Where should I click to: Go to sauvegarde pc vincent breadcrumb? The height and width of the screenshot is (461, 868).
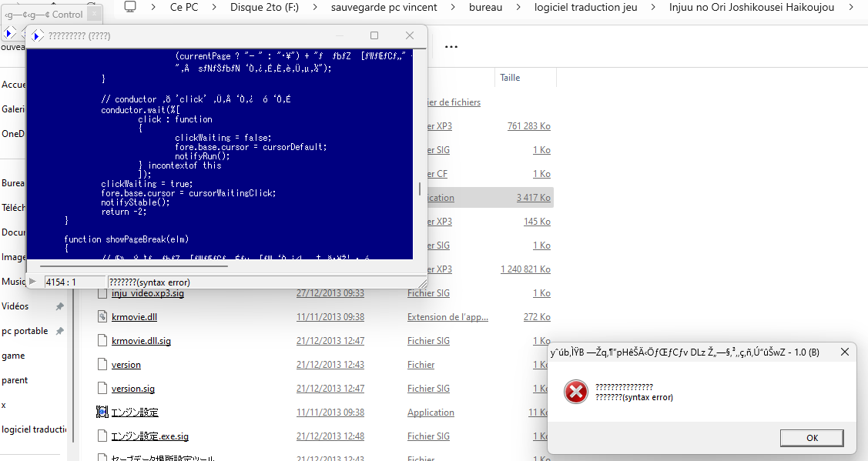click(384, 7)
